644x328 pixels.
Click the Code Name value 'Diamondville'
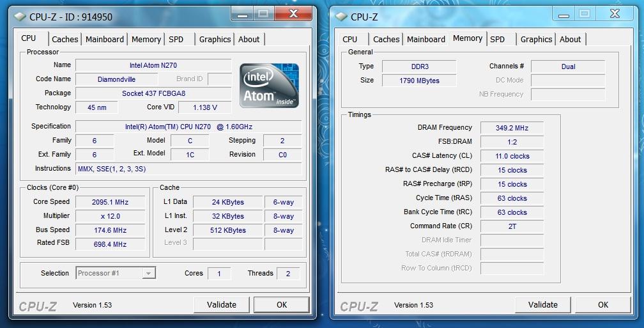tap(116, 79)
